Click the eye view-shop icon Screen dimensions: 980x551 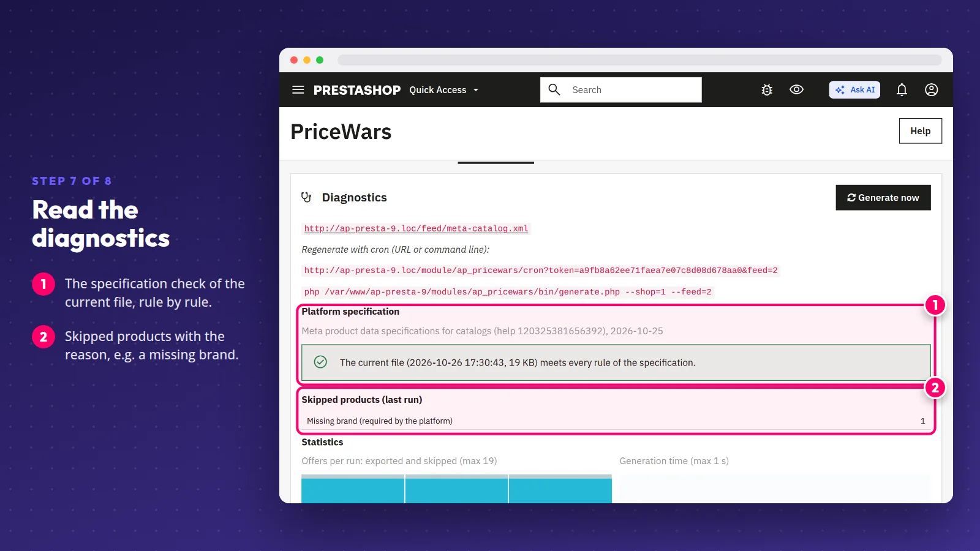point(796,89)
